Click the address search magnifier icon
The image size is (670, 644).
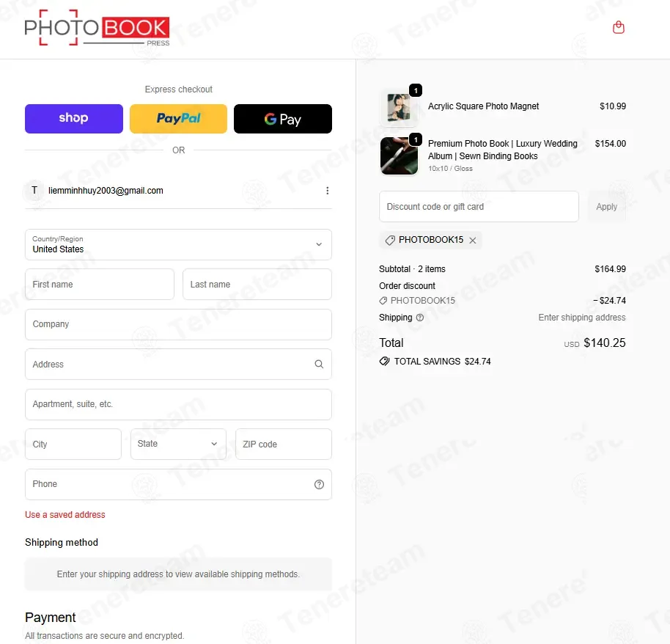tap(319, 365)
